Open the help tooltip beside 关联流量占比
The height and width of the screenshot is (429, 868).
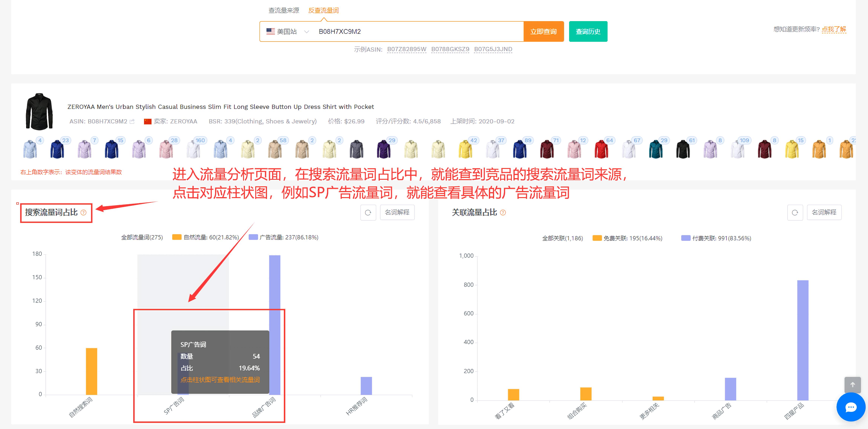click(x=503, y=213)
